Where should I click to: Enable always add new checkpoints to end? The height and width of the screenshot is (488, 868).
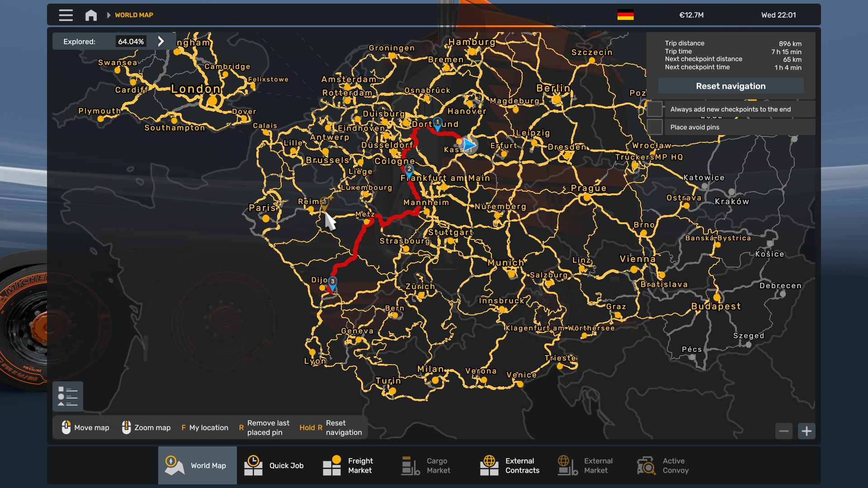[x=655, y=109]
